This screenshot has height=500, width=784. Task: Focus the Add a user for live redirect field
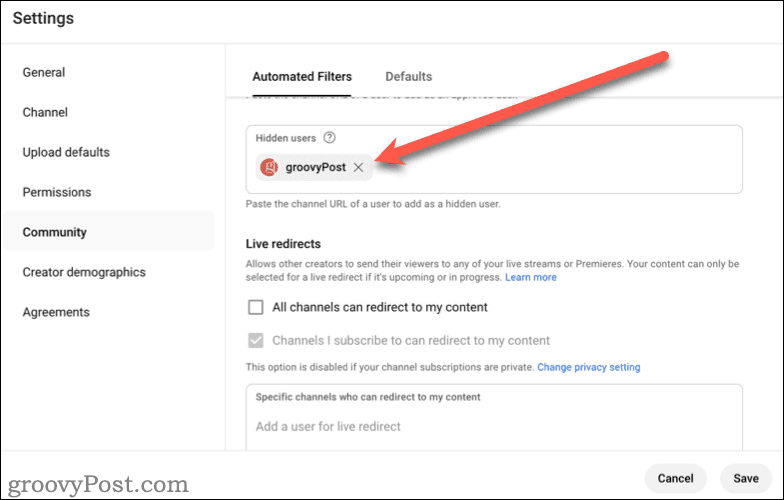tap(494, 426)
